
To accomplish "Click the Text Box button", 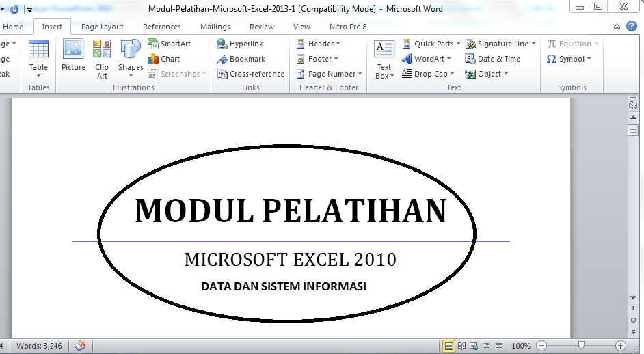I will [384, 59].
